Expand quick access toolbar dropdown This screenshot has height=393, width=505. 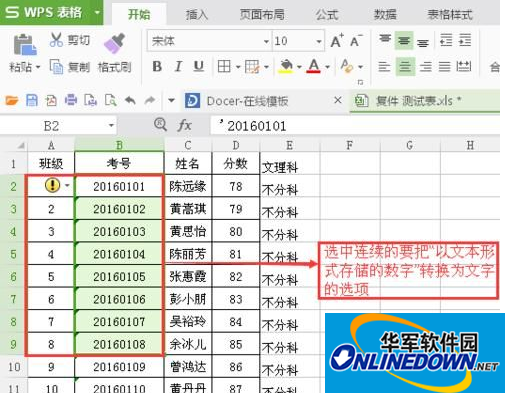(x=171, y=100)
